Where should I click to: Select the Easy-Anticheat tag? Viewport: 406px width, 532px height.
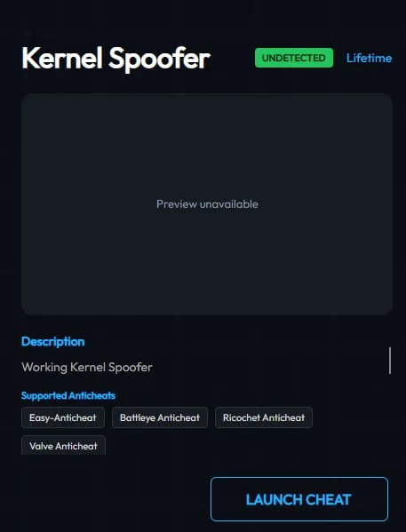click(63, 417)
